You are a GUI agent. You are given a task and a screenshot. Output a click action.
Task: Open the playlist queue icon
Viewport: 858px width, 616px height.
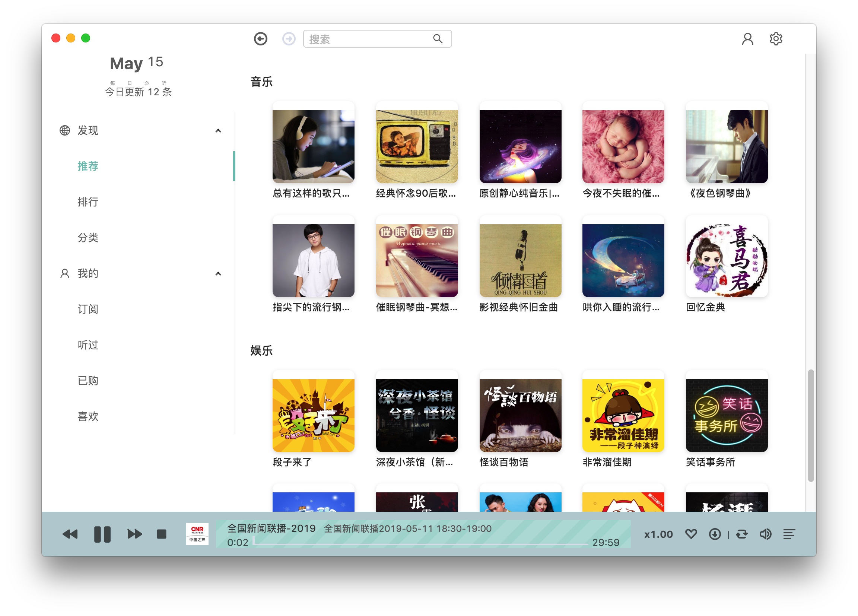tap(789, 534)
